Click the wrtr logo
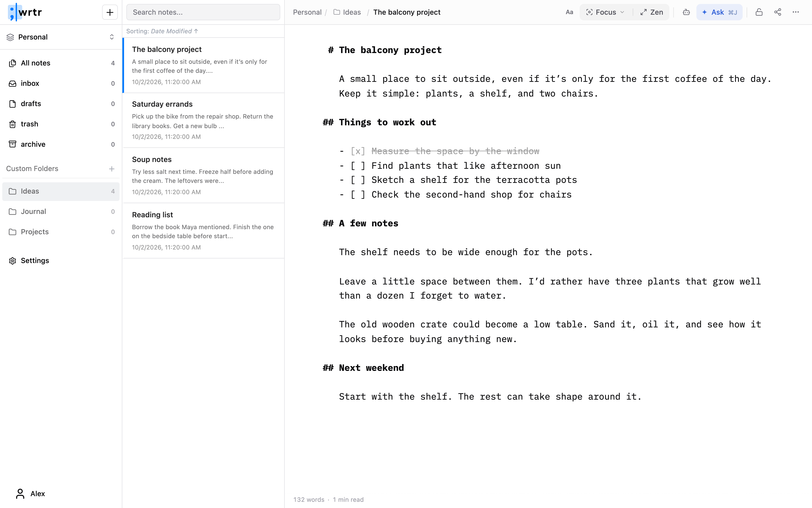 click(25, 12)
